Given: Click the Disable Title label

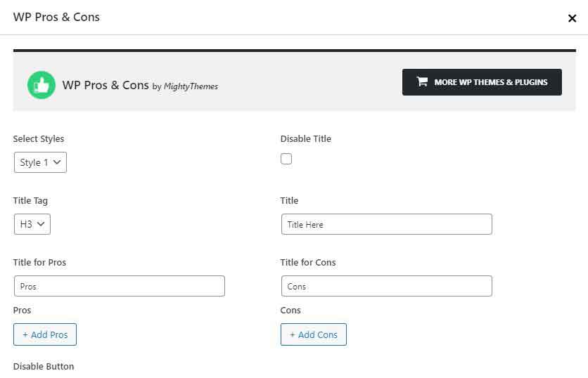Looking at the screenshot, I should click(x=306, y=138).
